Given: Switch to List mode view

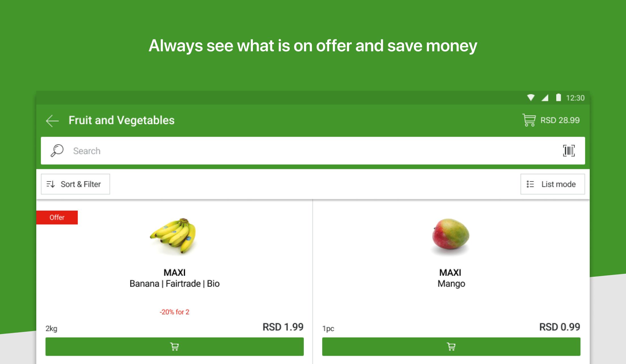Looking at the screenshot, I should pyautogui.click(x=552, y=184).
